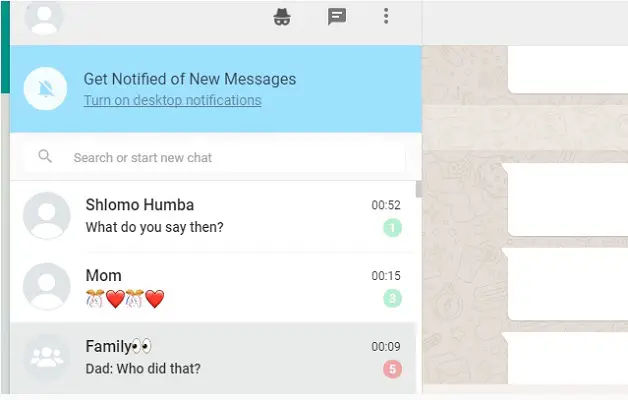Open the Family group chat
This screenshot has height=400, width=628.
[x=213, y=358]
